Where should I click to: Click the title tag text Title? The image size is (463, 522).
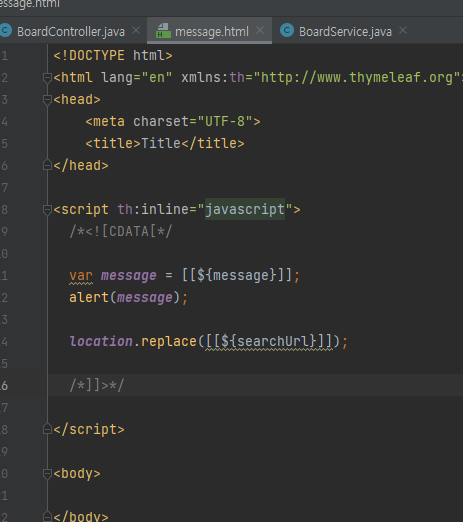pyautogui.click(x=161, y=144)
